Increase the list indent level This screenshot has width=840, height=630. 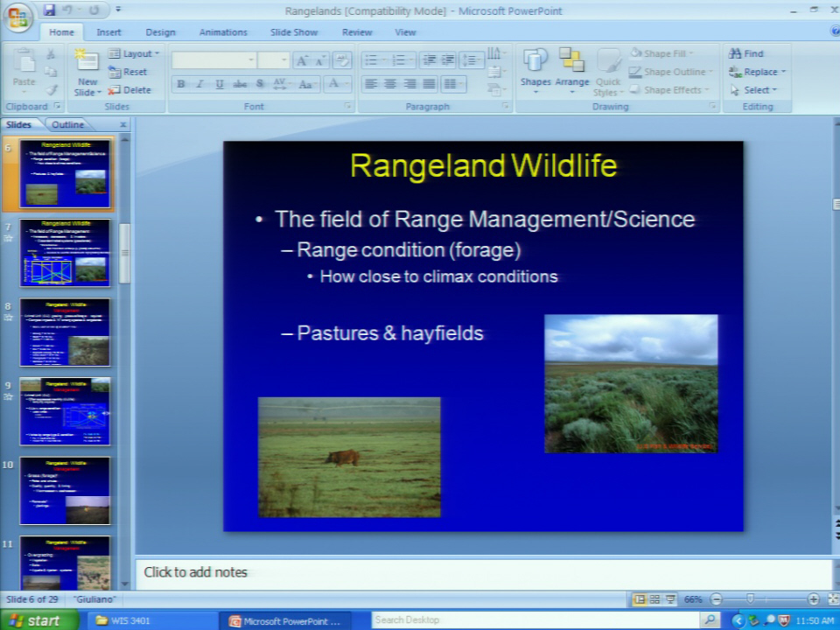click(x=448, y=60)
